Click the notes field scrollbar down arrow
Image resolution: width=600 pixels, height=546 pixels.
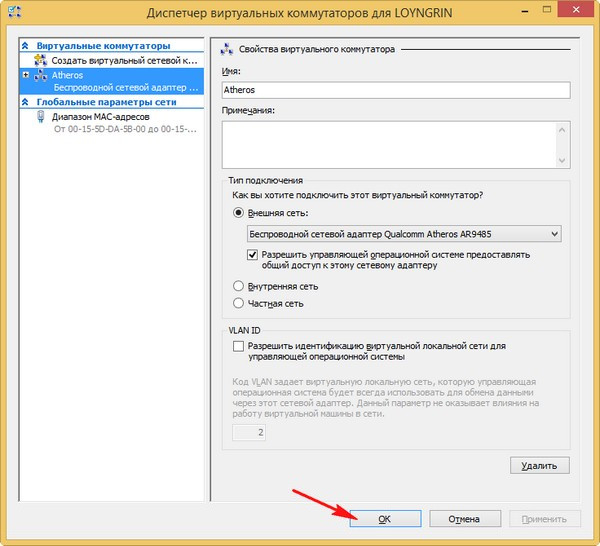(x=562, y=159)
